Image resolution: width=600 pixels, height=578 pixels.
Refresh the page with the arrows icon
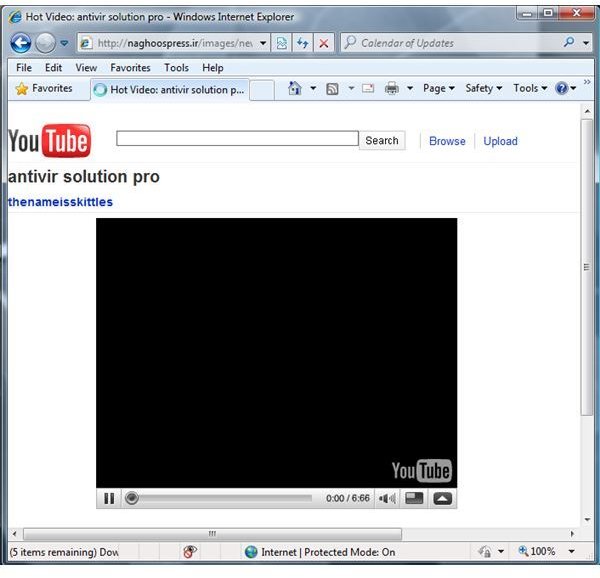(x=303, y=43)
